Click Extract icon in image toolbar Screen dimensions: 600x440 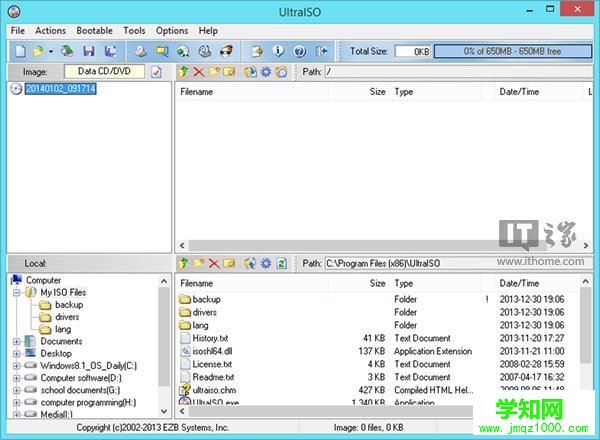click(251, 72)
